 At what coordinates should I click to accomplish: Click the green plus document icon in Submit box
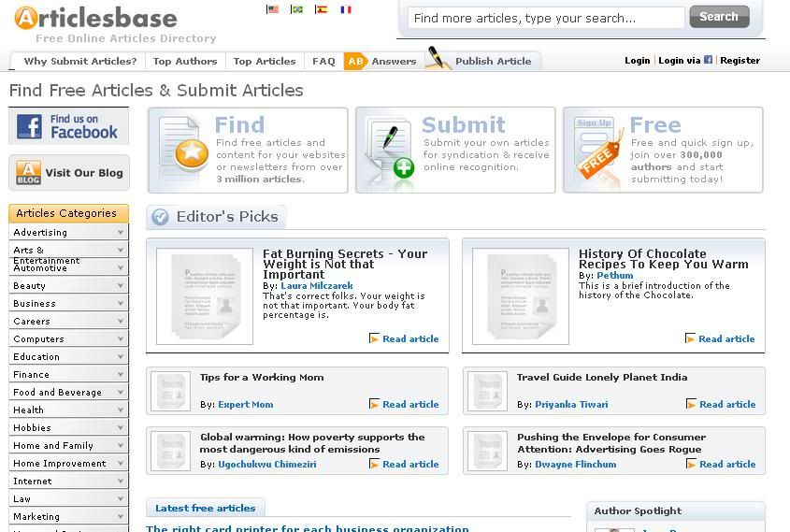[x=391, y=150]
